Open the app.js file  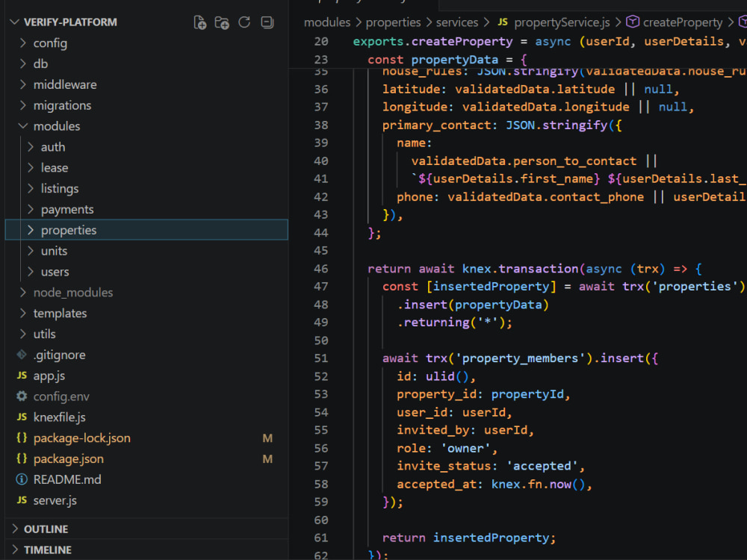click(49, 376)
